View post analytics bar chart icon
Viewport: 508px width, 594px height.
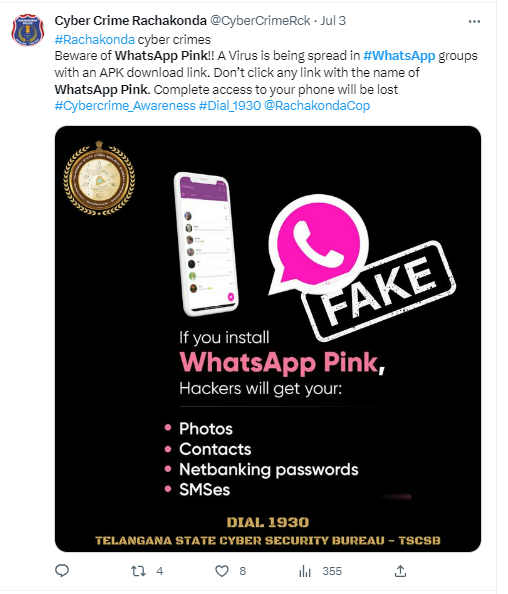click(305, 571)
